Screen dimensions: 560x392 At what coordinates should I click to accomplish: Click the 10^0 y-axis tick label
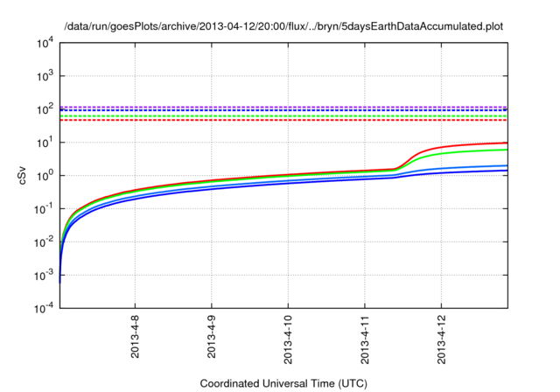point(45,176)
